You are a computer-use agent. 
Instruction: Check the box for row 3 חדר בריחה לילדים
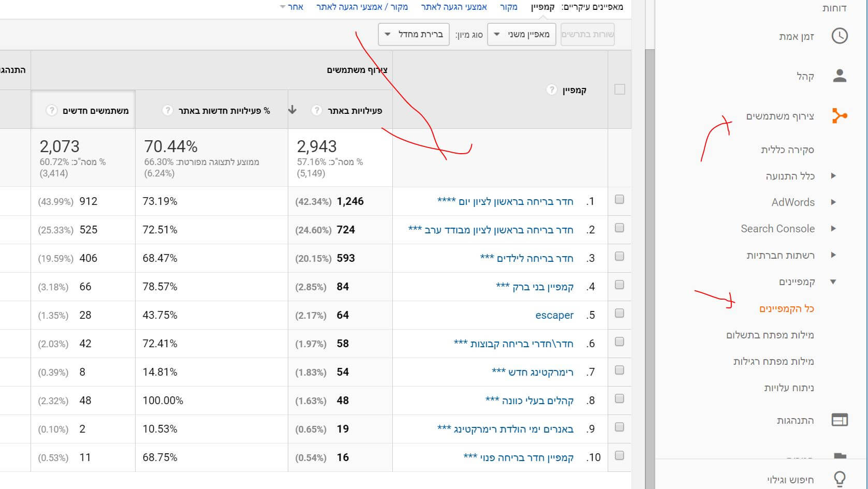[x=619, y=256]
